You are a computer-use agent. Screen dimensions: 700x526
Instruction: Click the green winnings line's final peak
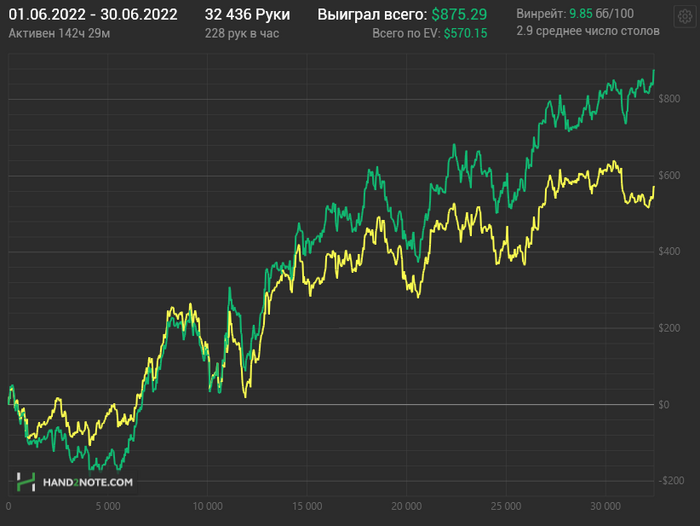click(654, 71)
